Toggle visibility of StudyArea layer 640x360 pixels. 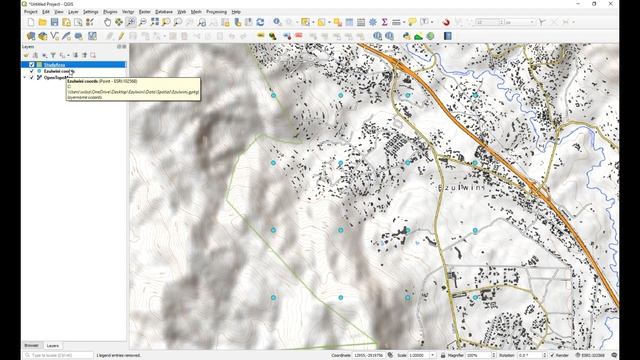(x=31, y=64)
